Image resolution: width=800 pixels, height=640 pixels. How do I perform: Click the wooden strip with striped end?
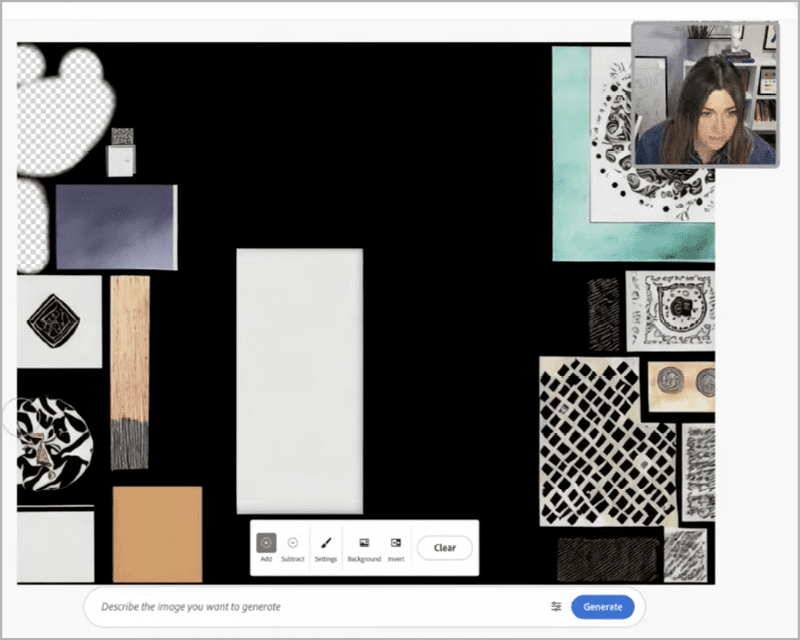pos(130,370)
